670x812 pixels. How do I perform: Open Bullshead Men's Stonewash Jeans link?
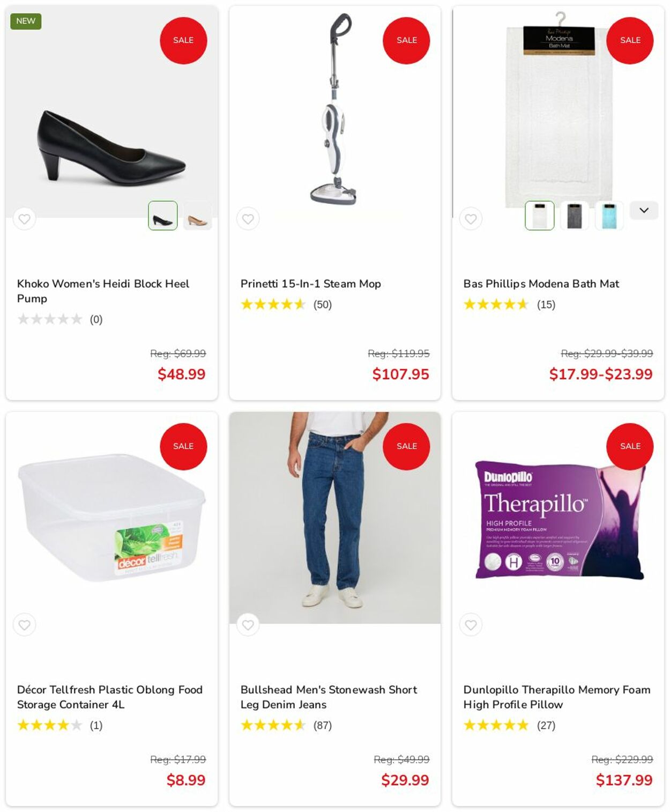(x=329, y=697)
